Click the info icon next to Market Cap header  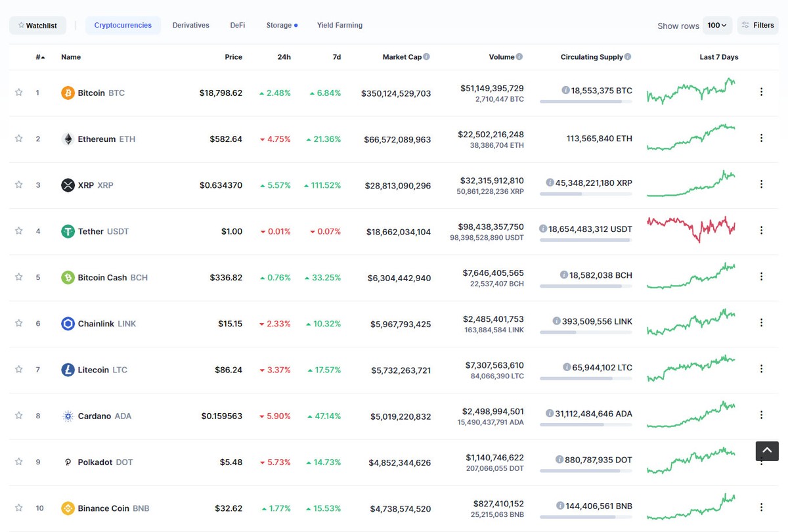pos(427,56)
